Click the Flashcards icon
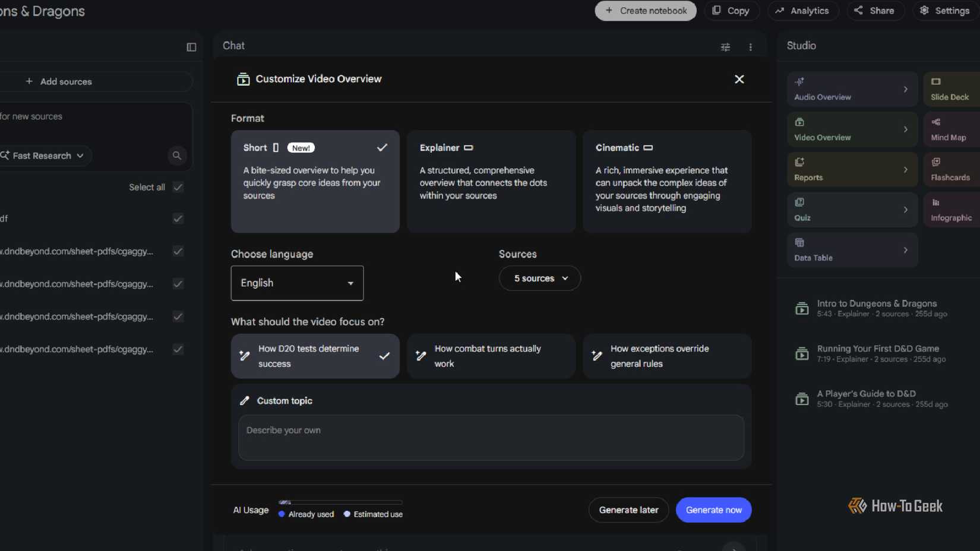The width and height of the screenshot is (980, 551). pos(936,162)
